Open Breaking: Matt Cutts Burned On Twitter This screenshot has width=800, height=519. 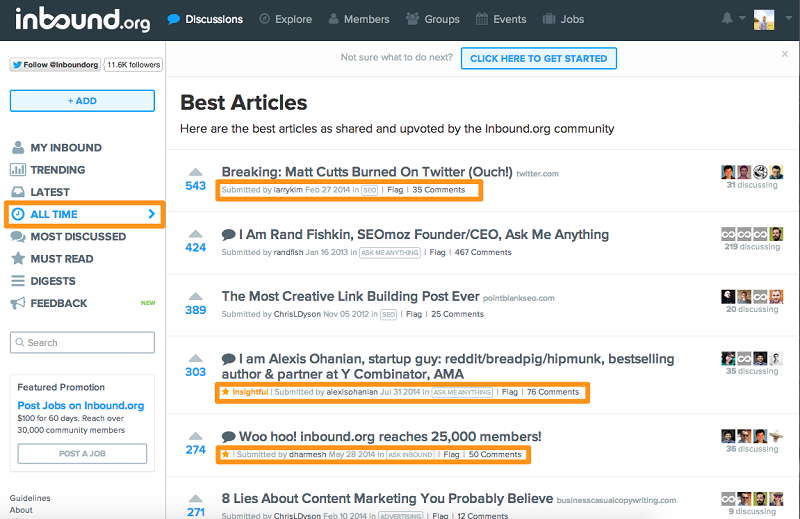click(x=367, y=172)
